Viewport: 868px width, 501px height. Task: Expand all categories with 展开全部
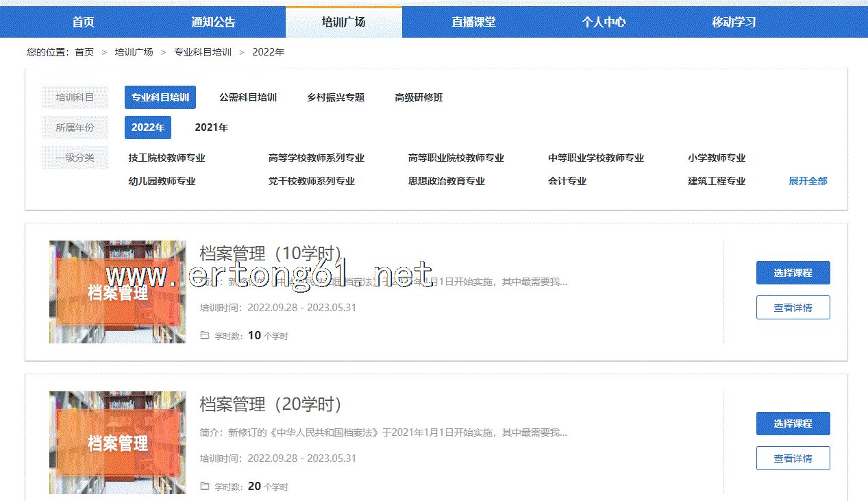click(808, 181)
